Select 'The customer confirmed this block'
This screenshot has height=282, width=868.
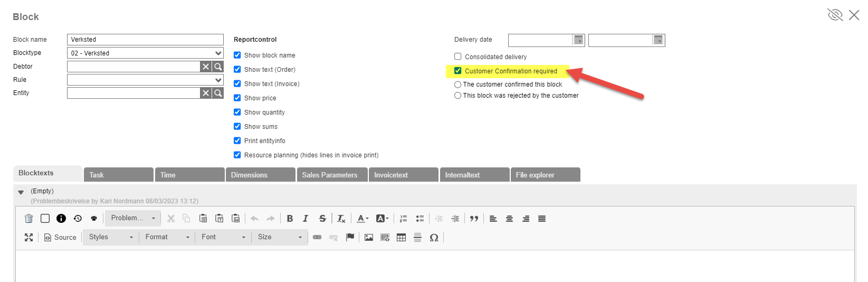coord(458,84)
